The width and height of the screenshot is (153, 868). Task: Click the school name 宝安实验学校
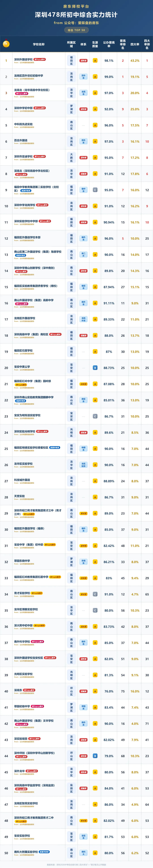click(x=22, y=836)
